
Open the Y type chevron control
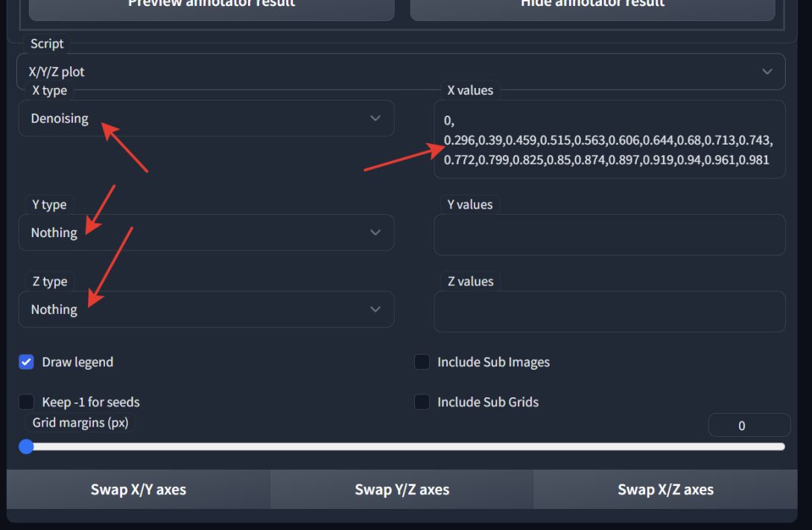click(375, 232)
